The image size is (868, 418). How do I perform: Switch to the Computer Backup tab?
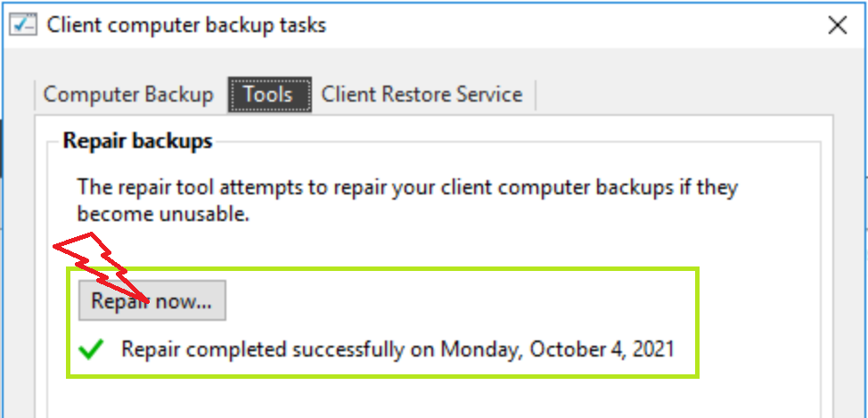(x=128, y=94)
